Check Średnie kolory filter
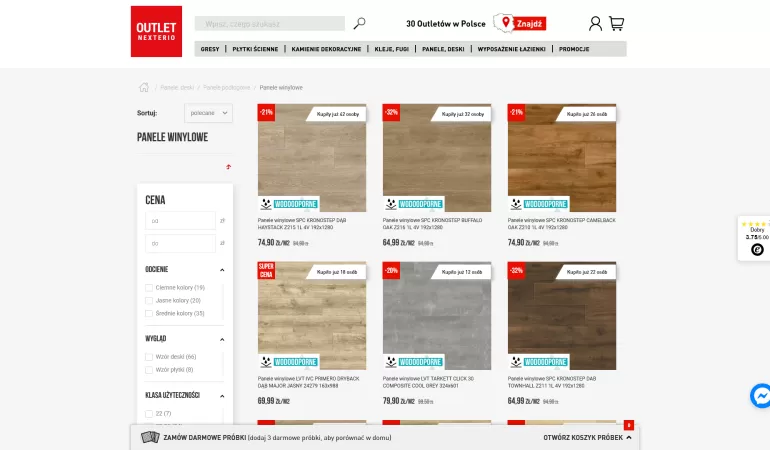The height and width of the screenshot is (450, 770). coord(149,313)
